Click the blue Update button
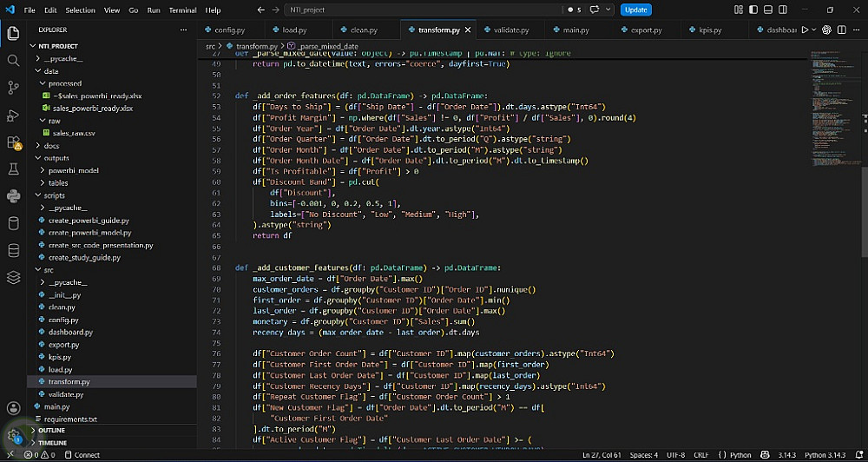 (x=636, y=10)
